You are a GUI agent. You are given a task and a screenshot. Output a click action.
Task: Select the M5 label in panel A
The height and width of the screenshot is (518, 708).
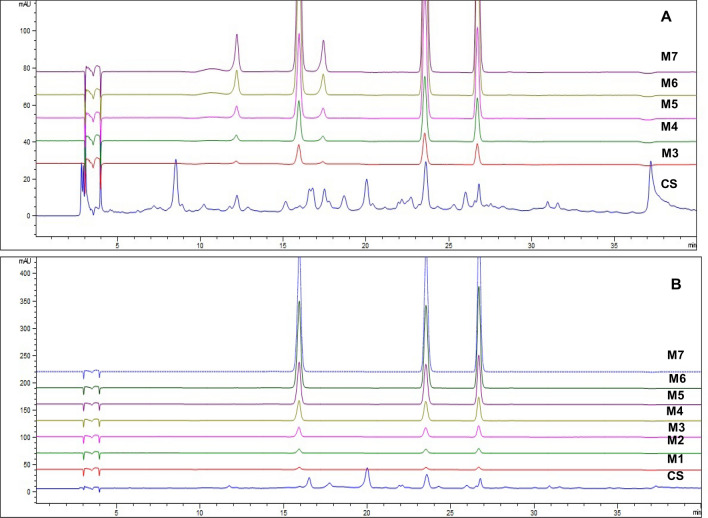[x=670, y=104]
